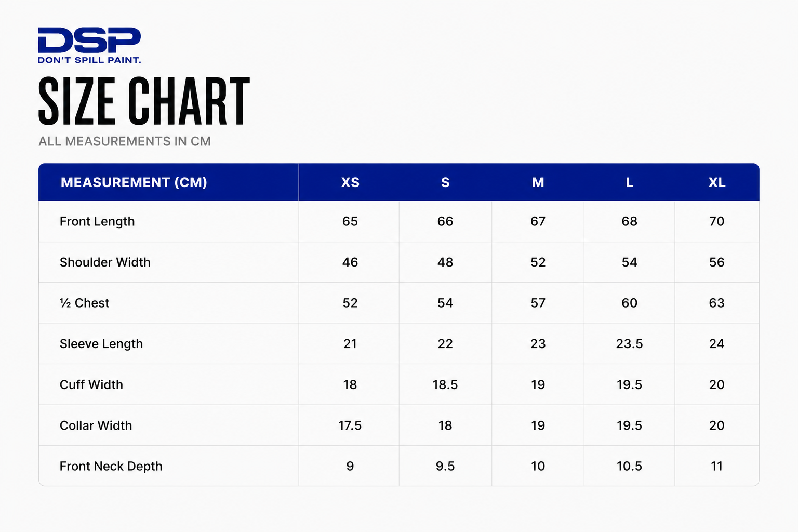Click the SIZE CHART heading
This screenshot has width=798, height=532.
tap(144, 101)
